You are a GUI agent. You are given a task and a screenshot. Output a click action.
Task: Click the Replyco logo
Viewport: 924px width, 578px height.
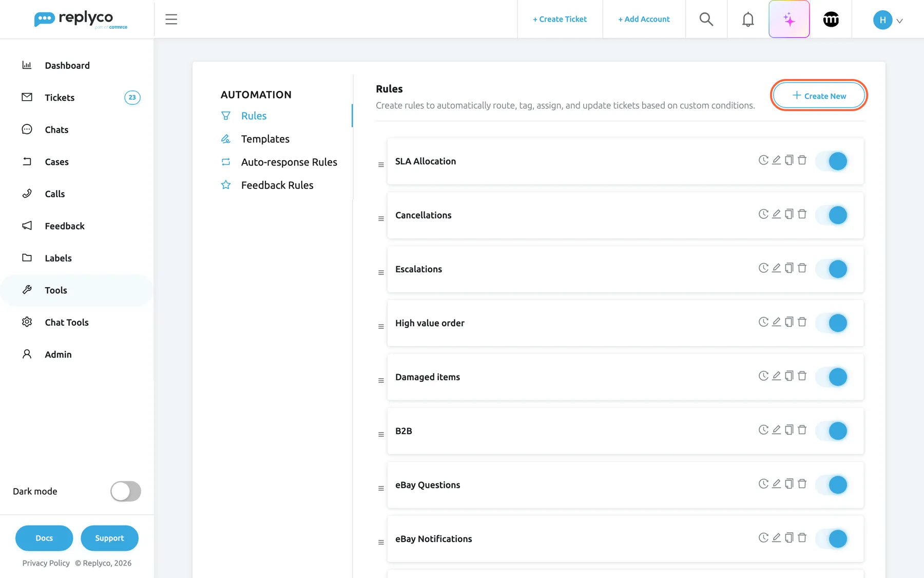coord(81,20)
